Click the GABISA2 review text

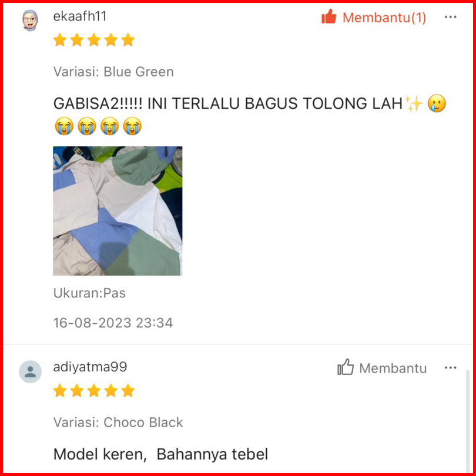(x=250, y=115)
